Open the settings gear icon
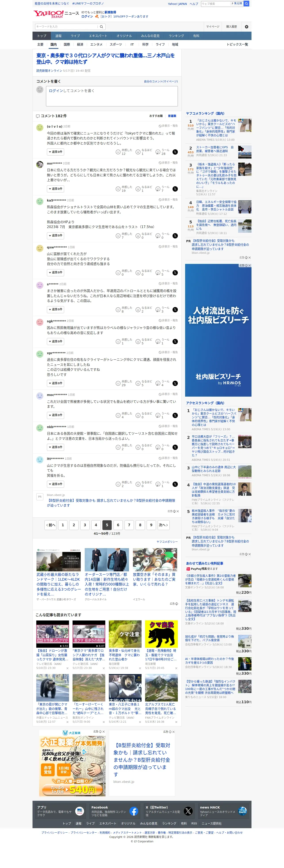The height and width of the screenshot is (868, 284). [x=247, y=27]
